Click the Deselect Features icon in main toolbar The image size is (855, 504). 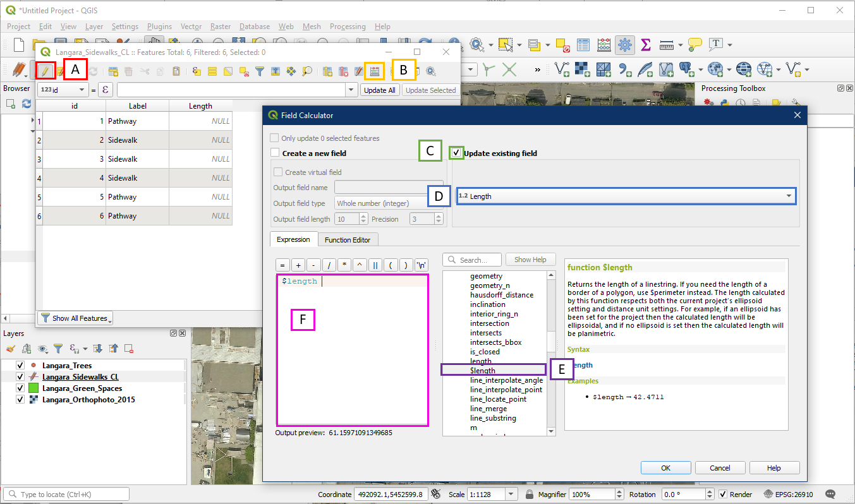(x=562, y=45)
